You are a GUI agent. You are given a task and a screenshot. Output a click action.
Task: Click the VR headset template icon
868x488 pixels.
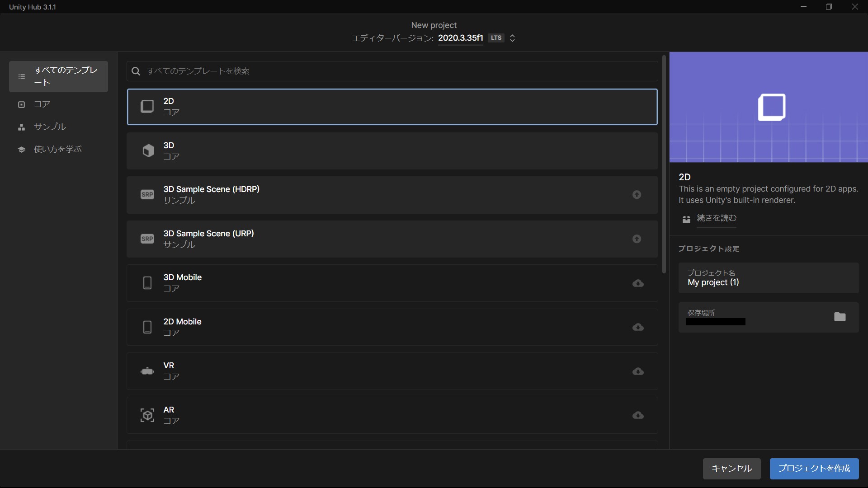coord(147,371)
